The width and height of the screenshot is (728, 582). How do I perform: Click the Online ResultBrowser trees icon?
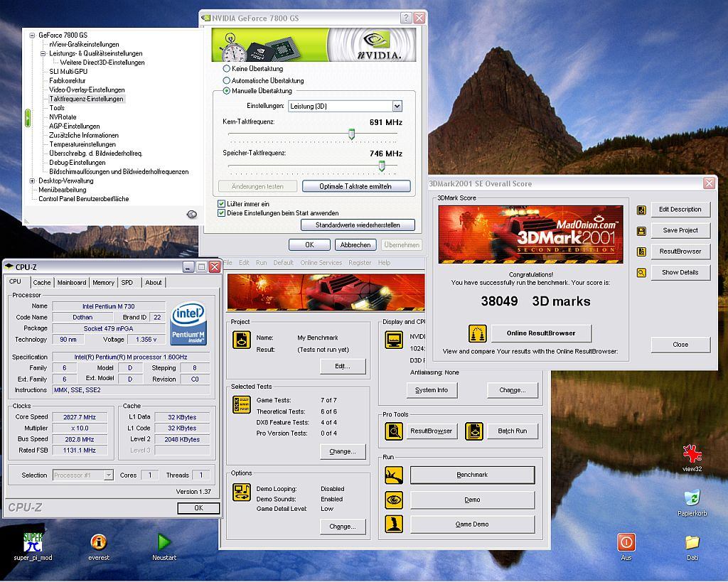coord(477,333)
